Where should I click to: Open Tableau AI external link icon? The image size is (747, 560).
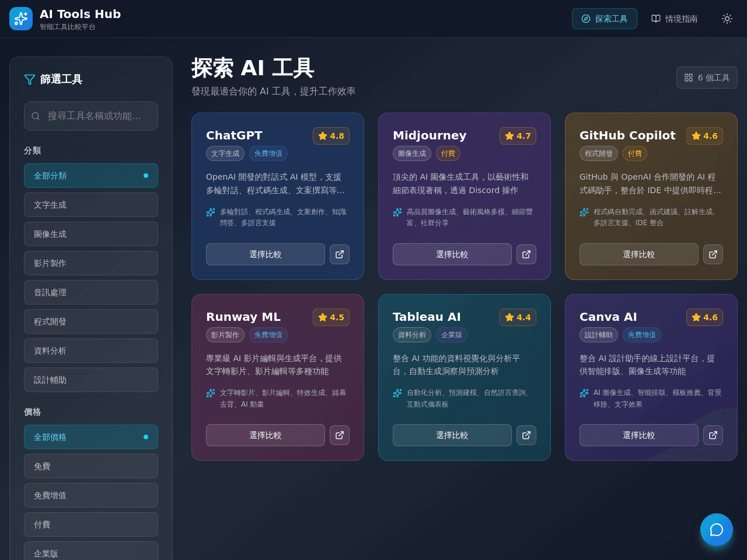pos(526,435)
